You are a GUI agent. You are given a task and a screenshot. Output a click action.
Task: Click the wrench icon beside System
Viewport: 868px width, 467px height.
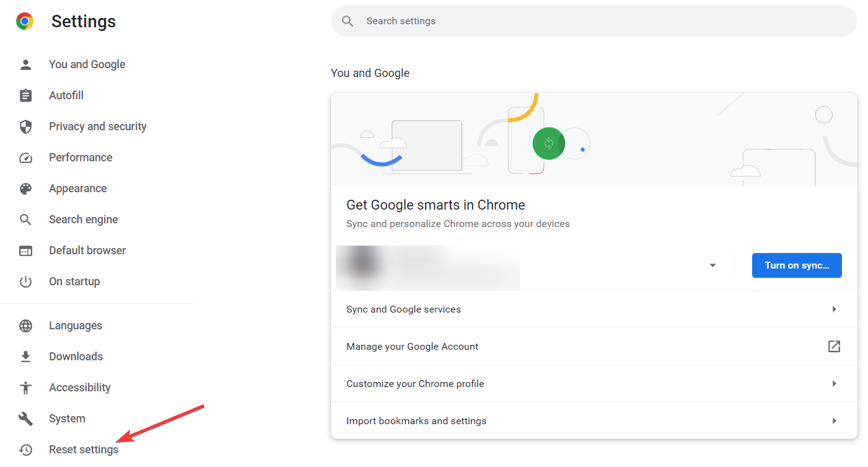coord(25,419)
